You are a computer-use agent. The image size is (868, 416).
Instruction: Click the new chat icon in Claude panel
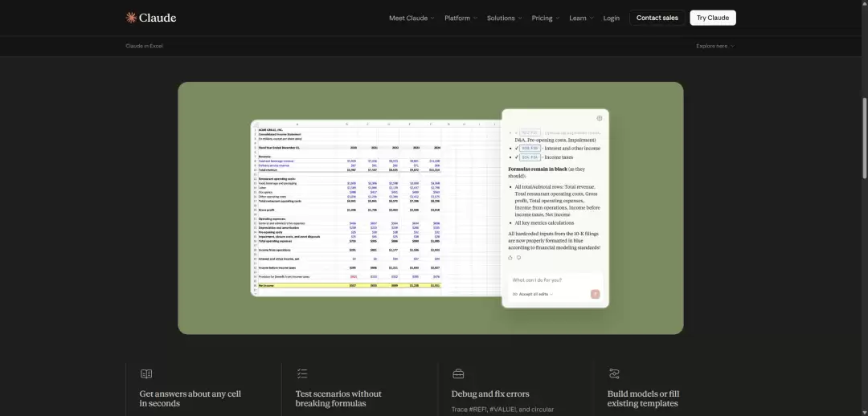(600, 118)
